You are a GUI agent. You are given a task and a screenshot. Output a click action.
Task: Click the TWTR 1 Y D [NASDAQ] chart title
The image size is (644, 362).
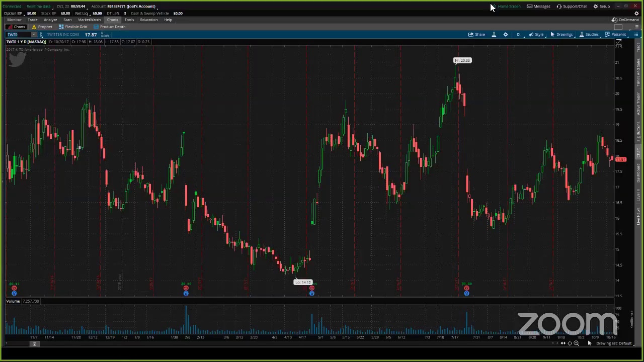26,42
